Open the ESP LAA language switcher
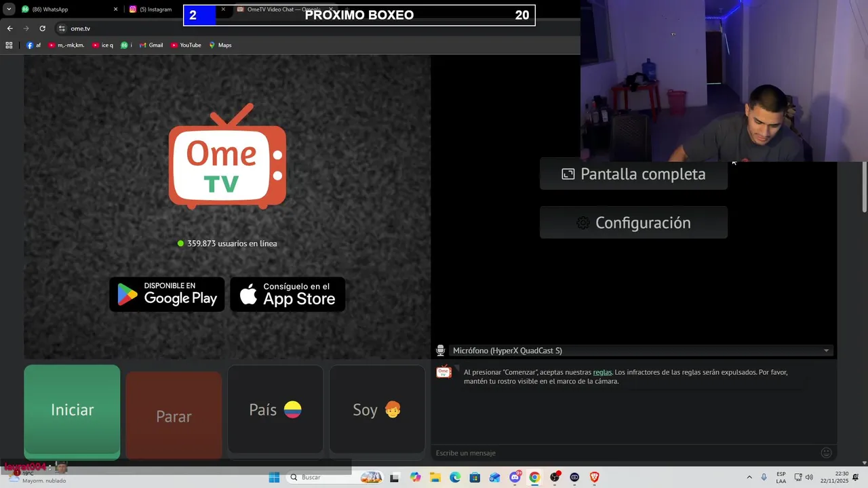Screen dimensions: 868x488 coord(781,477)
